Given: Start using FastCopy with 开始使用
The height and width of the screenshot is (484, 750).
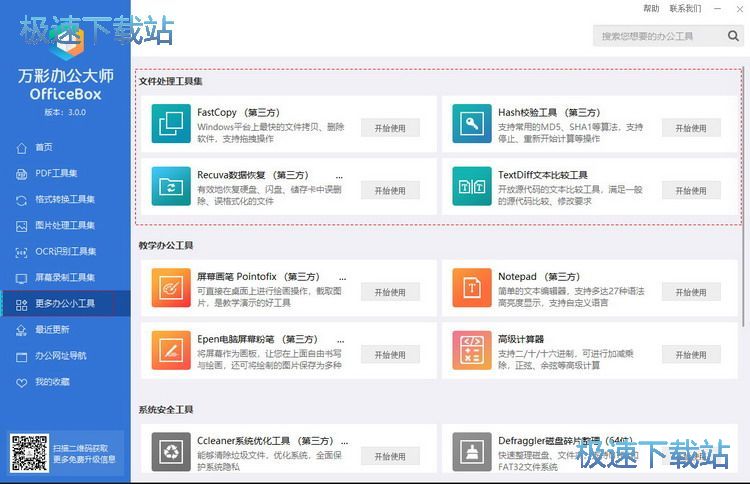Looking at the screenshot, I should tap(390, 128).
